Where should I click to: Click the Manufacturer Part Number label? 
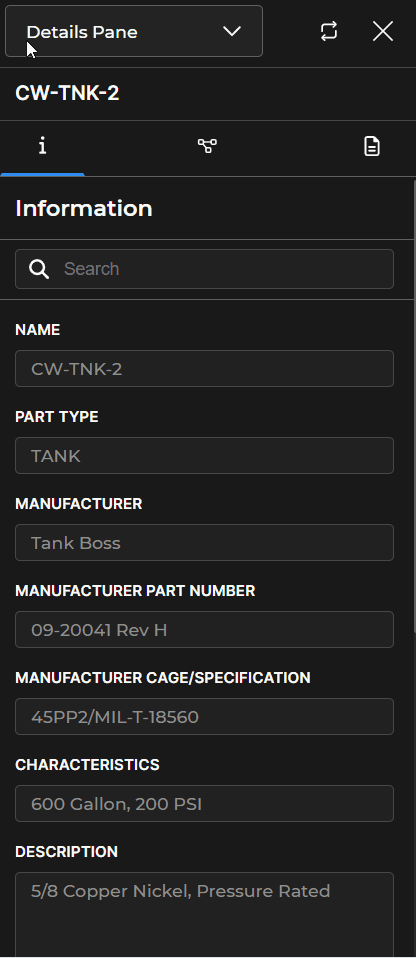(x=135, y=591)
